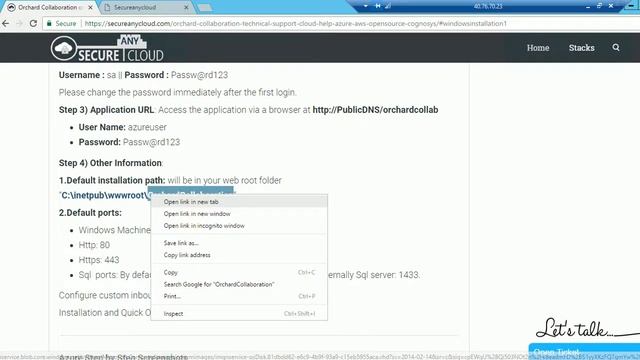Click the Secure Any Cloud logo
Image resolution: width=640 pixels, height=360 pixels.
(x=107, y=48)
